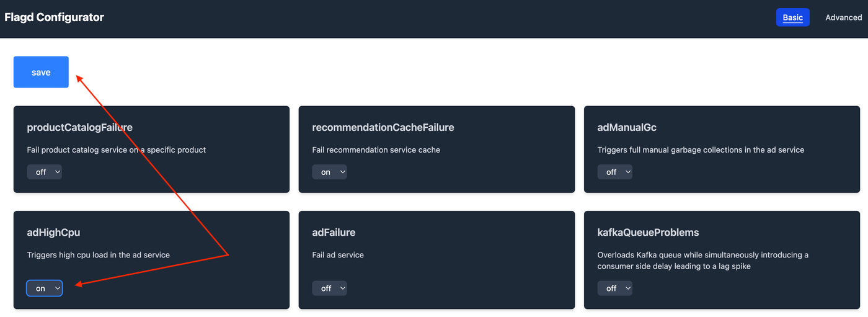Screen dimensions: 868x317
Task: Click the adFailure card title
Action: tap(334, 233)
